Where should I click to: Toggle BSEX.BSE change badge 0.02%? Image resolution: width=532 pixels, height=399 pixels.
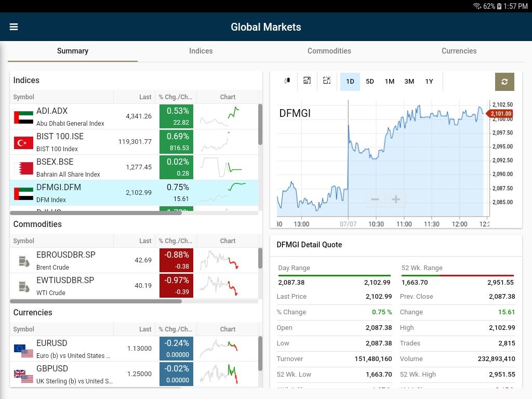[x=177, y=167]
